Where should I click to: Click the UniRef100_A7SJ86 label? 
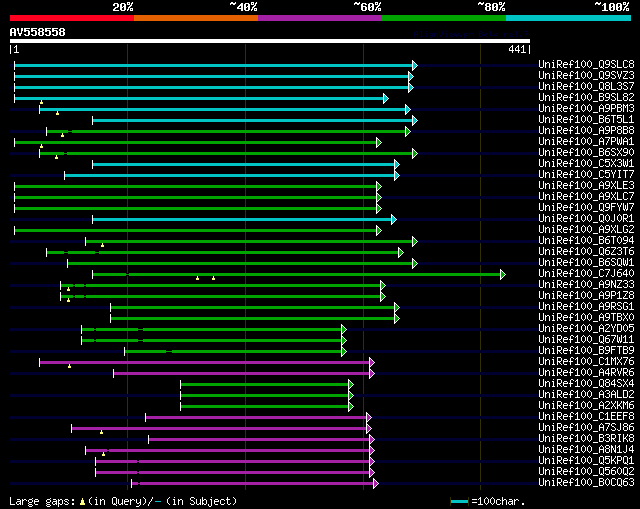586,428
